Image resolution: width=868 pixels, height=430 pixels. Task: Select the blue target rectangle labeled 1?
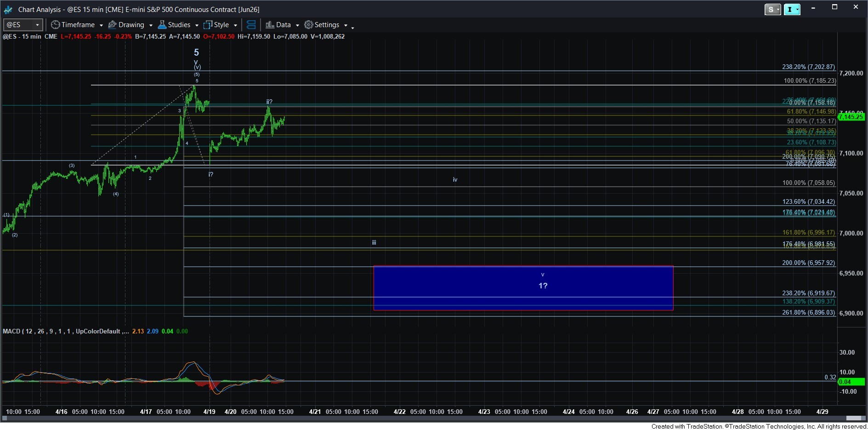[x=523, y=288]
